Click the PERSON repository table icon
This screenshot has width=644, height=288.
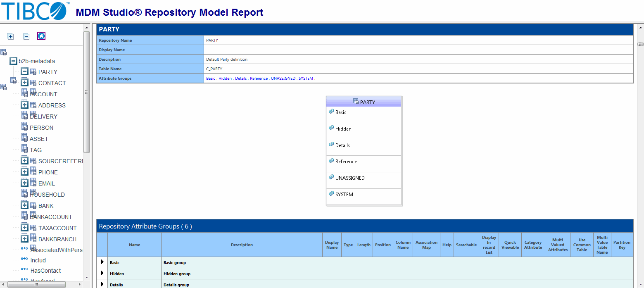coord(24,127)
